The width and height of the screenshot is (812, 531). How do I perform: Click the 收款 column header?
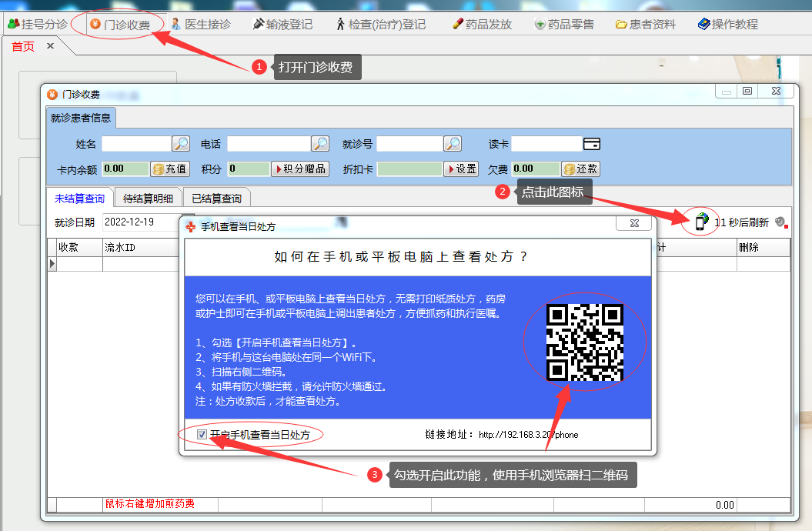(x=80, y=247)
